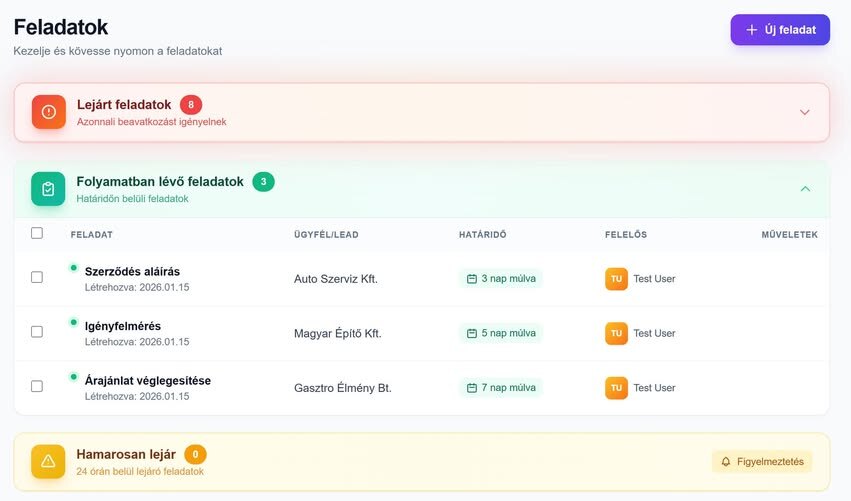The height and width of the screenshot is (501, 851).
Task: Click the FELELŐS column header
Action: 626,234
